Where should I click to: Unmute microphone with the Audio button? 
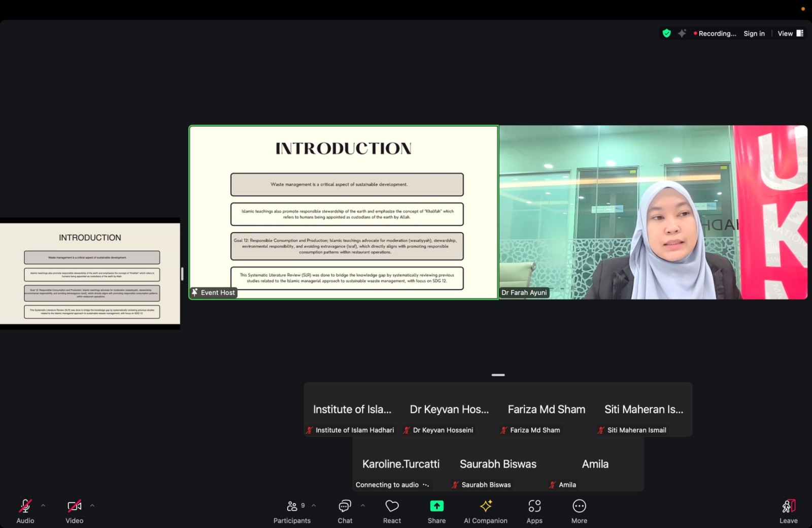(x=25, y=511)
